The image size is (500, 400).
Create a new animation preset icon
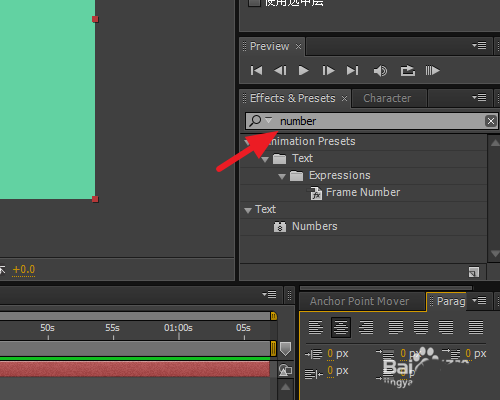[x=474, y=272]
